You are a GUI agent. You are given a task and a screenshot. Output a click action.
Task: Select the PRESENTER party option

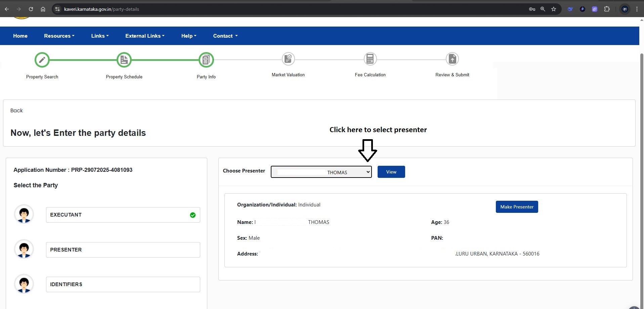coord(123,250)
